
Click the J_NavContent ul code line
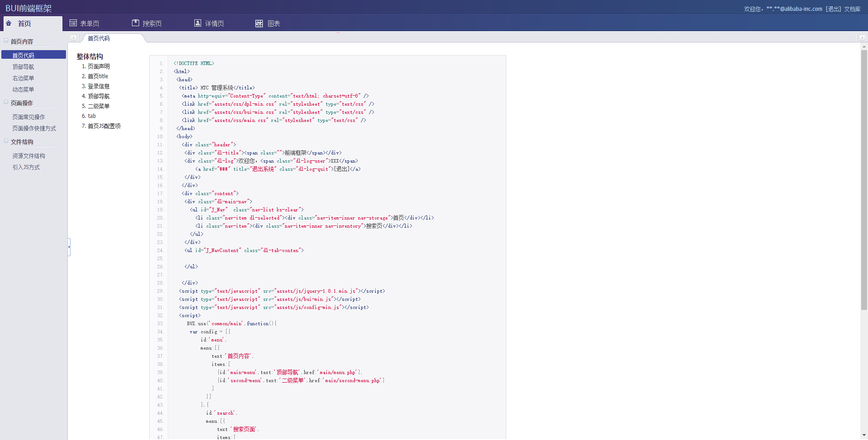click(244, 250)
